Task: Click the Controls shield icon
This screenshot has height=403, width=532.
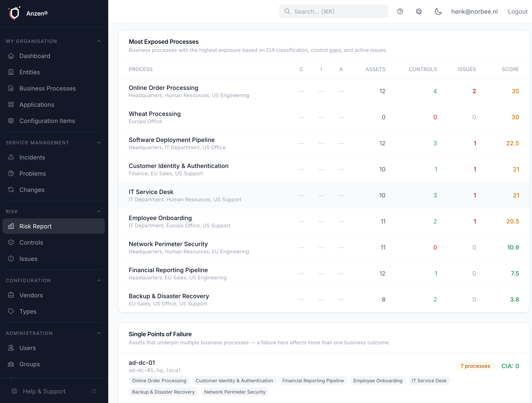Action: [x=11, y=242]
